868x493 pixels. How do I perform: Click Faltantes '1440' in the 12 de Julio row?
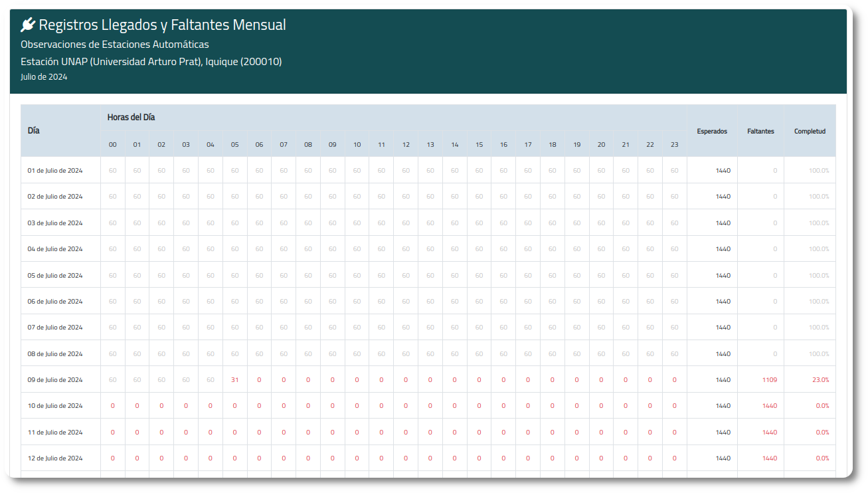coord(770,458)
